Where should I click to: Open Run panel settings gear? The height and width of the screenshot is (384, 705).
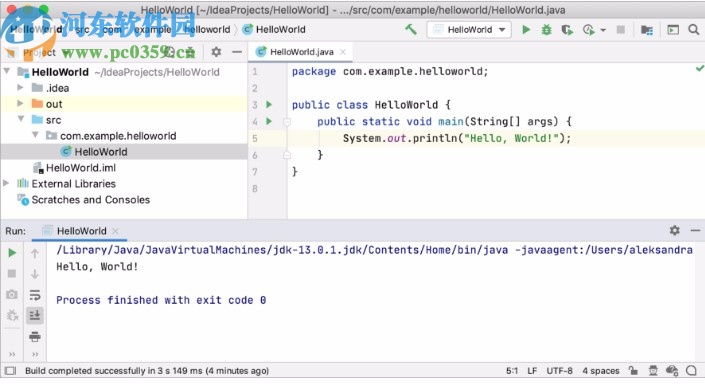click(x=674, y=230)
